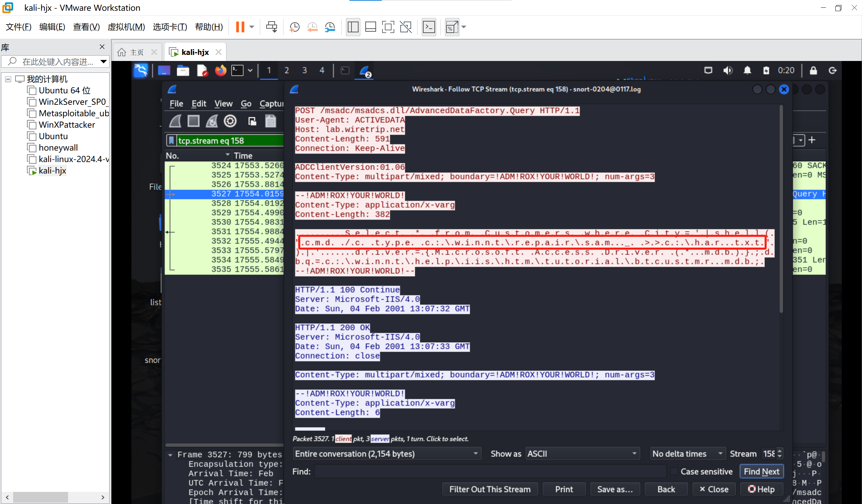This screenshot has height=504, width=862.
Task: Revert to the previous snapshot
Action: (312, 27)
